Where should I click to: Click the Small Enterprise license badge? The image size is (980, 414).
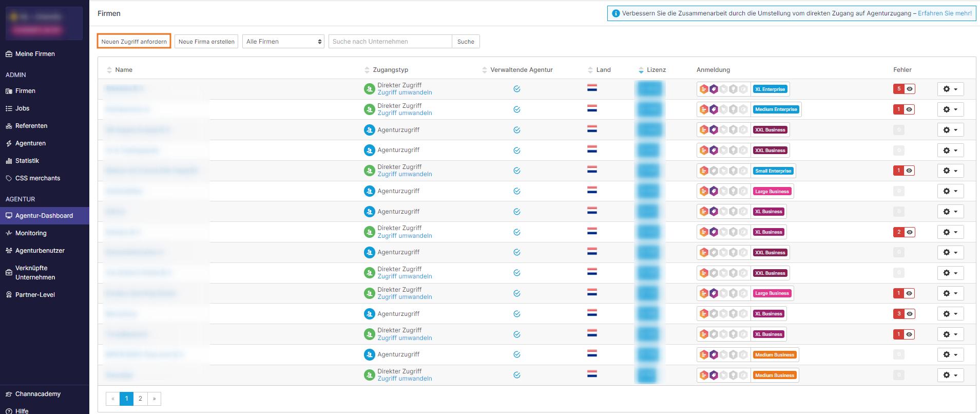pyautogui.click(x=773, y=171)
